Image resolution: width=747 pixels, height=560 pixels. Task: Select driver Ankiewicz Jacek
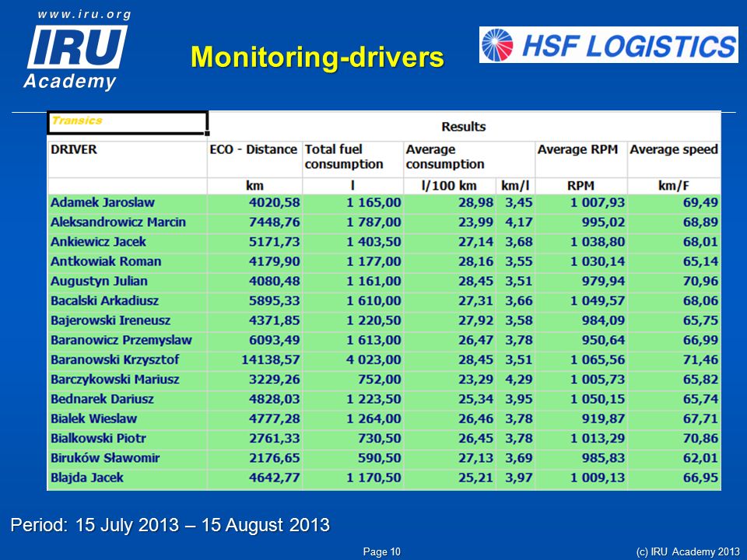click(98, 241)
